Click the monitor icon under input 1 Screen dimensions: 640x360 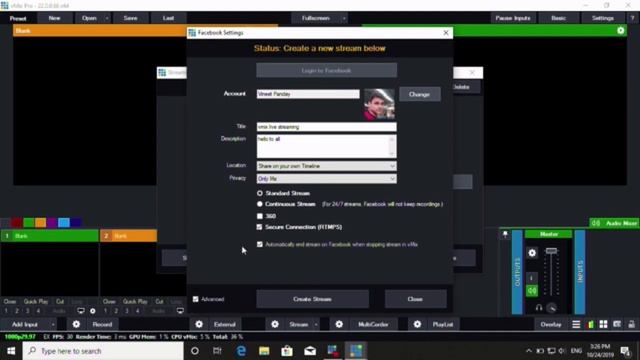coord(81,311)
